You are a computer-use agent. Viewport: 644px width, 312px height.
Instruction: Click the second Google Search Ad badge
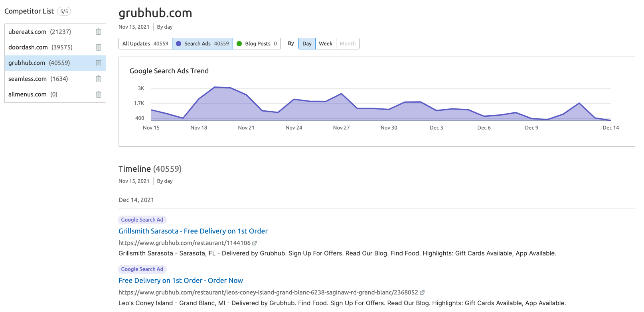[x=142, y=269]
